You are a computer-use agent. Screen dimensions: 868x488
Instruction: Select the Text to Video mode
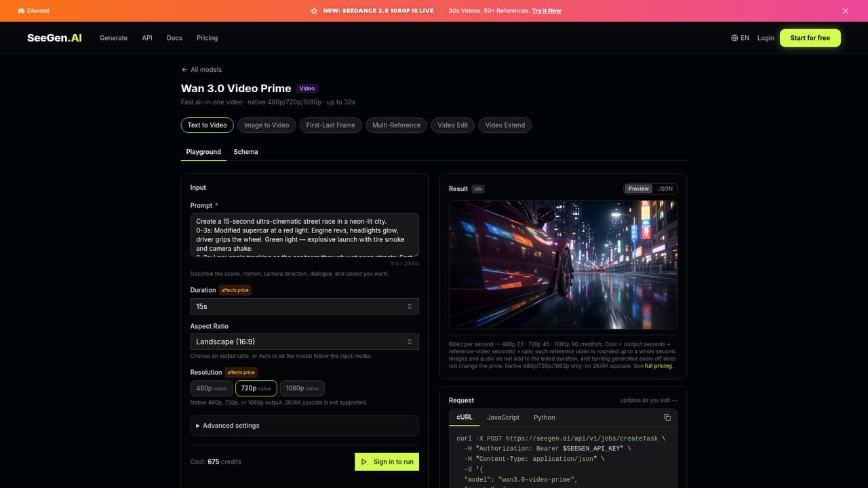(x=207, y=125)
